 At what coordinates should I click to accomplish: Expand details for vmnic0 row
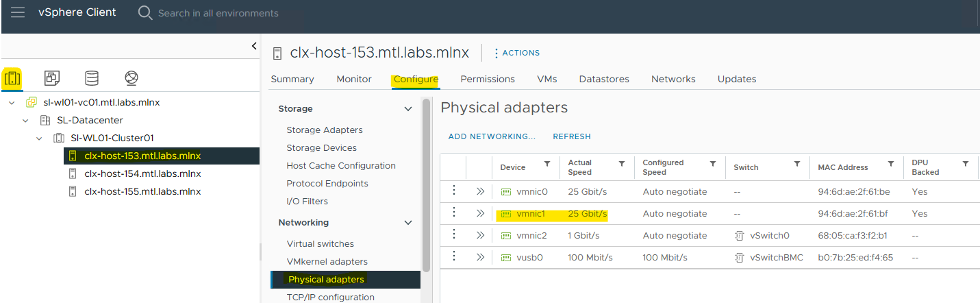pos(480,191)
